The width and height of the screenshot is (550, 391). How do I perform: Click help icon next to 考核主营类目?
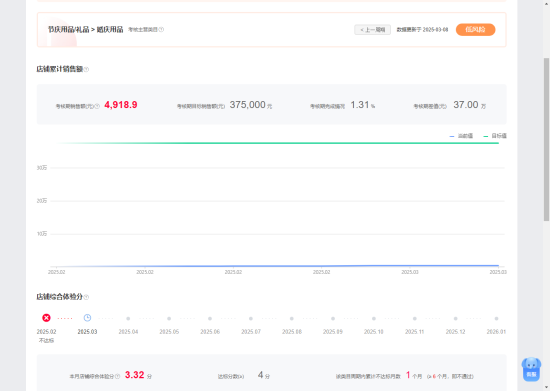tap(161, 29)
